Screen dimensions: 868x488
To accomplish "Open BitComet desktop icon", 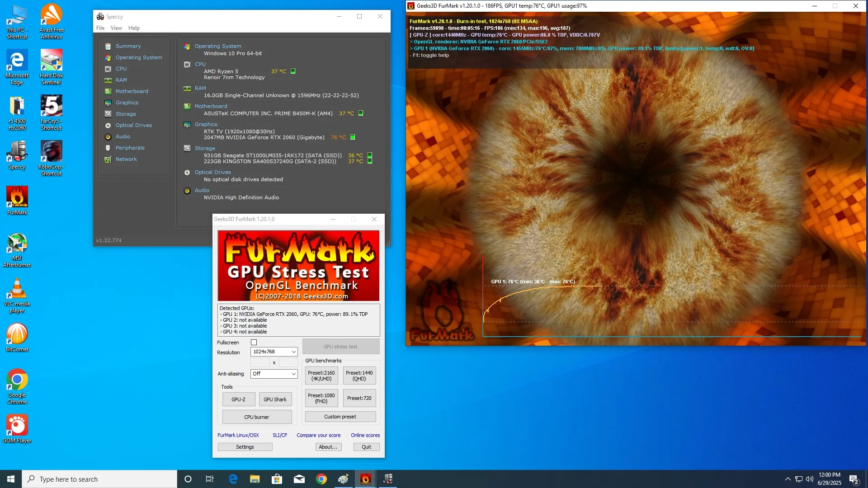I will [17, 338].
